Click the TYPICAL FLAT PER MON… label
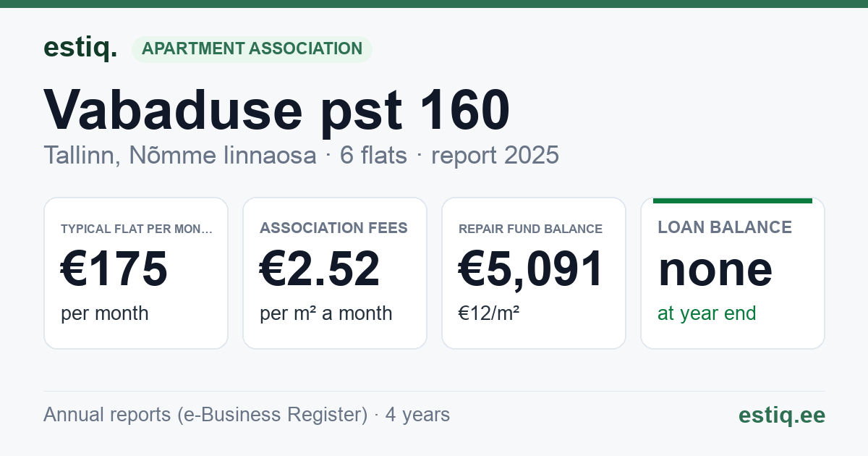The height and width of the screenshot is (456, 868). pyautogui.click(x=137, y=229)
